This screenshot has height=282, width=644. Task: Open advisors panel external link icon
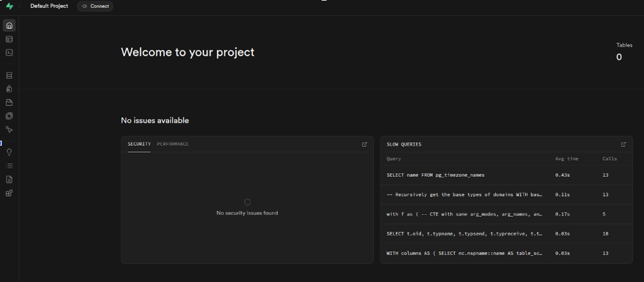point(365,144)
